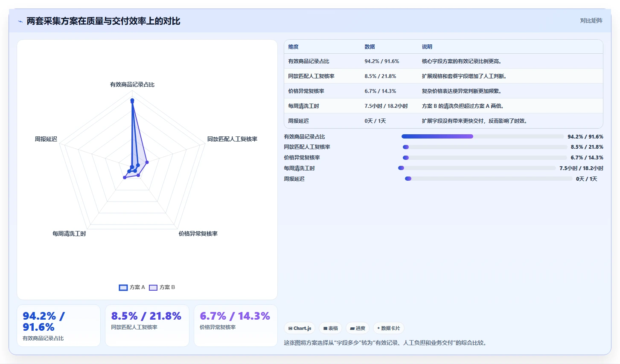Click the note 方案 B 的清洗负担超过方案 A 两倍。
The width and height of the screenshot is (620, 364).
pyautogui.click(x=464, y=106)
